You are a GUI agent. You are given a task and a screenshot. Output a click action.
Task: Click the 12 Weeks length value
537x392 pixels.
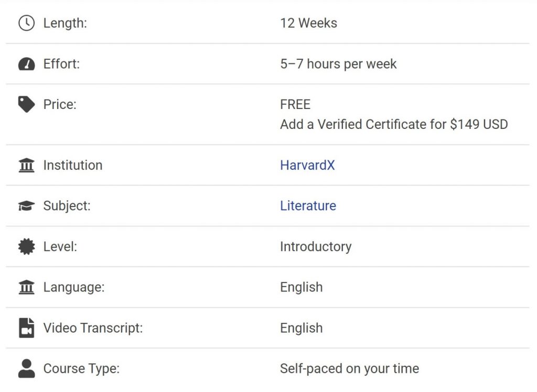(308, 23)
